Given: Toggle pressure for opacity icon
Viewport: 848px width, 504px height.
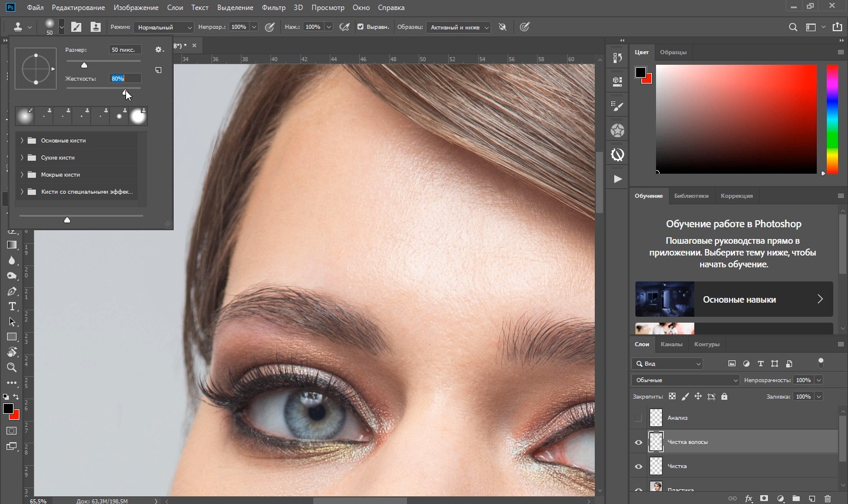Looking at the screenshot, I should [x=270, y=27].
